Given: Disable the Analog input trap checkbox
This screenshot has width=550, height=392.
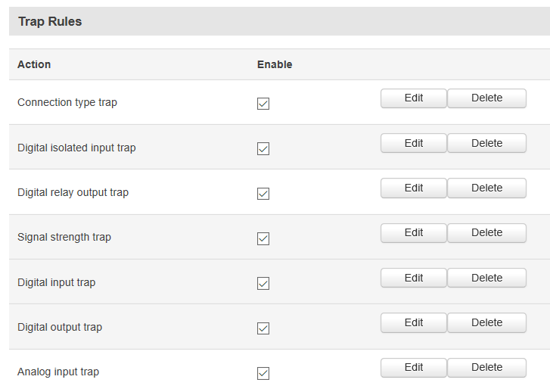Looking at the screenshot, I should 263,373.
